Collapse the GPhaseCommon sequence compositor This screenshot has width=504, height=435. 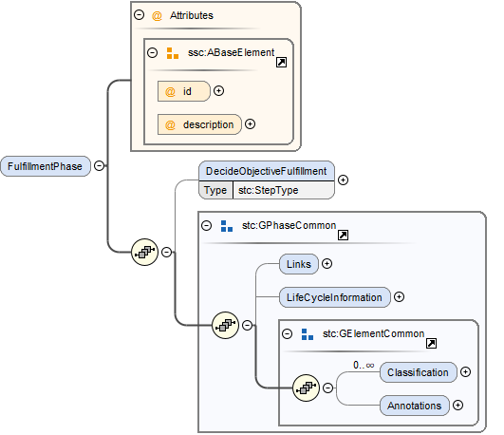coord(247,325)
